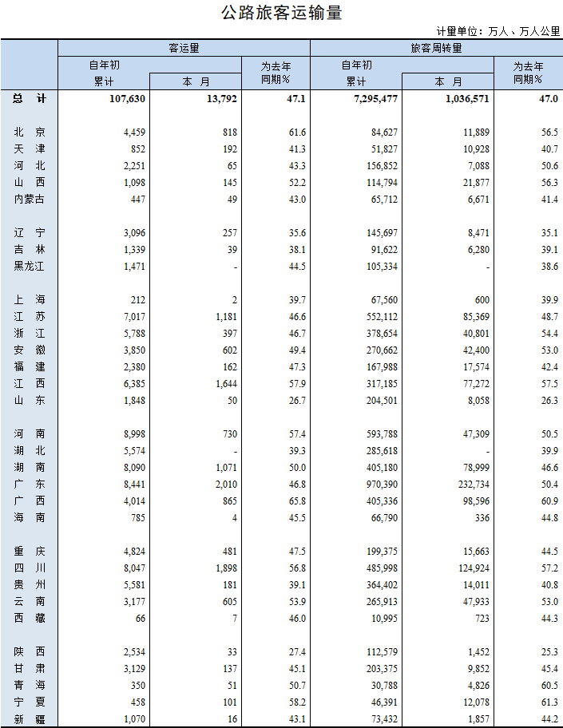
Task: Click the 黑龙江 value 105,334
Action: [382, 267]
